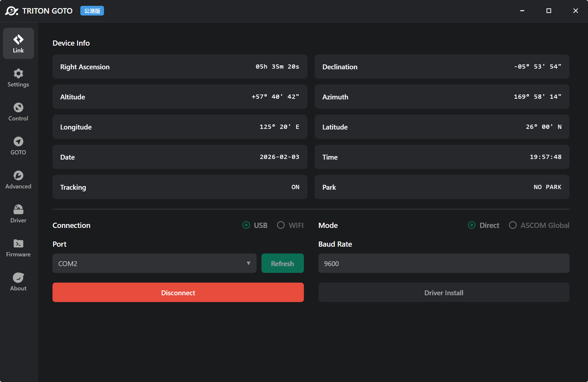The image size is (588, 382).
Task: Click the Triton GOTO logo icon
Action: coord(12,11)
